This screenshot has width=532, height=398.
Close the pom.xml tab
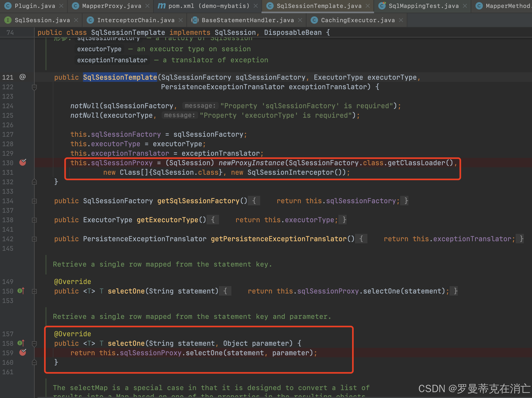click(x=256, y=6)
